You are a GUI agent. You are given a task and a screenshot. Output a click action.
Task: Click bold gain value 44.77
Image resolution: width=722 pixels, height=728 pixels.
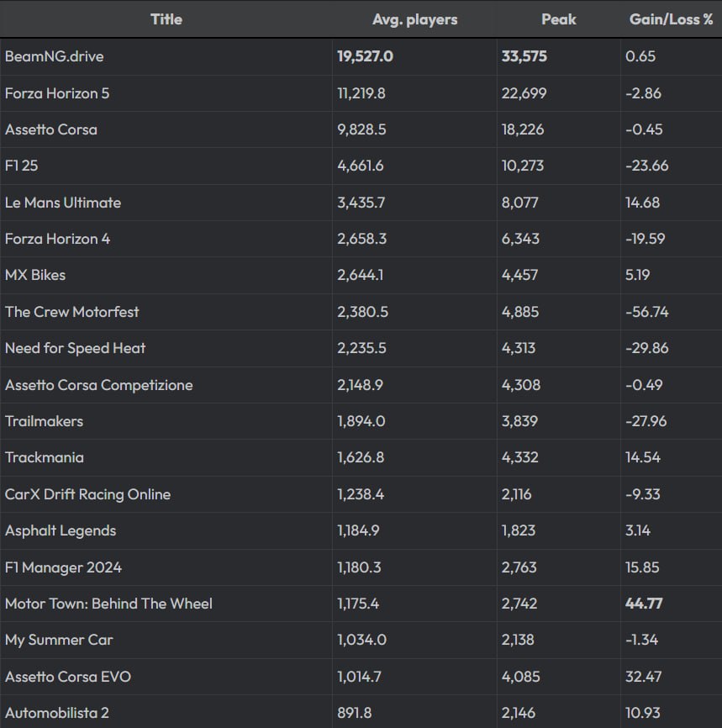pos(644,604)
